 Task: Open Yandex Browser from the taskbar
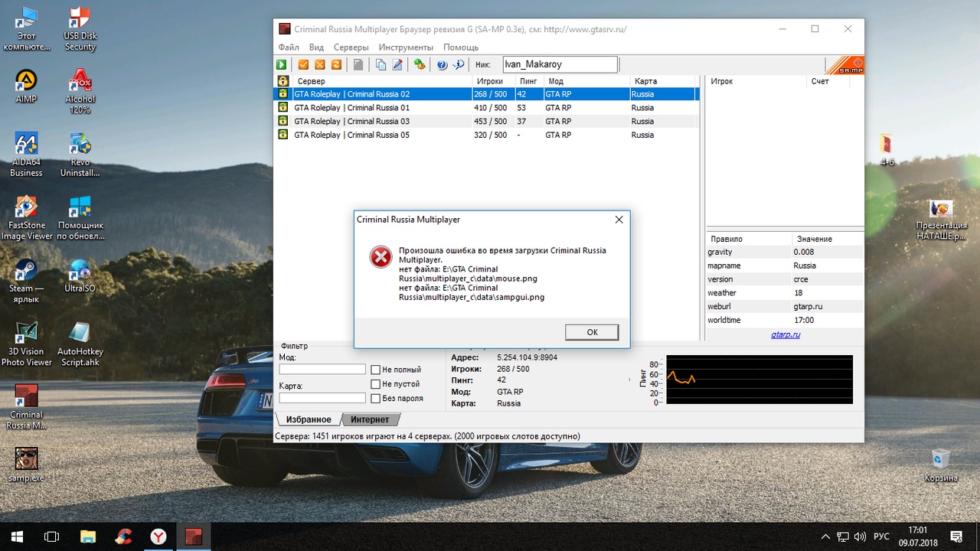[x=158, y=536]
